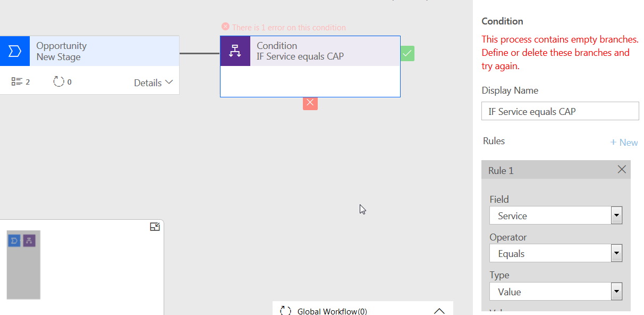Open the Type dropdown showing Value

(x=616, y=292)
